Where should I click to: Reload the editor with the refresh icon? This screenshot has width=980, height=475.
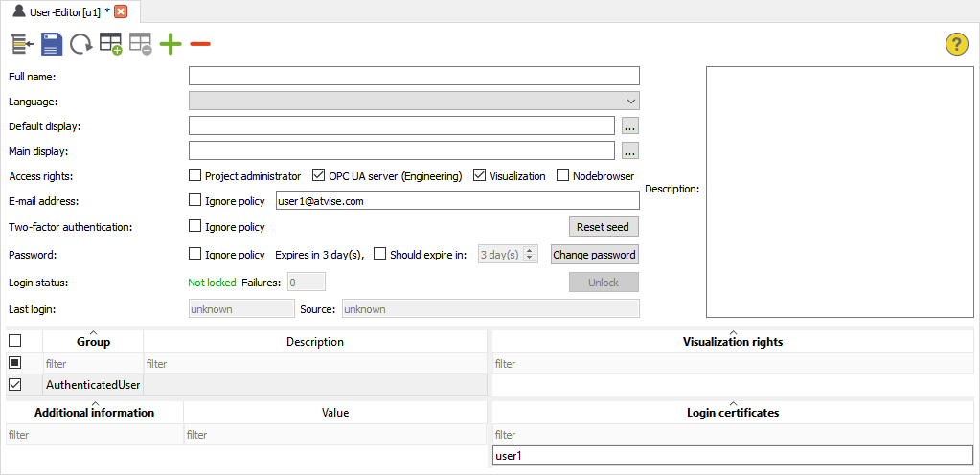80,44
